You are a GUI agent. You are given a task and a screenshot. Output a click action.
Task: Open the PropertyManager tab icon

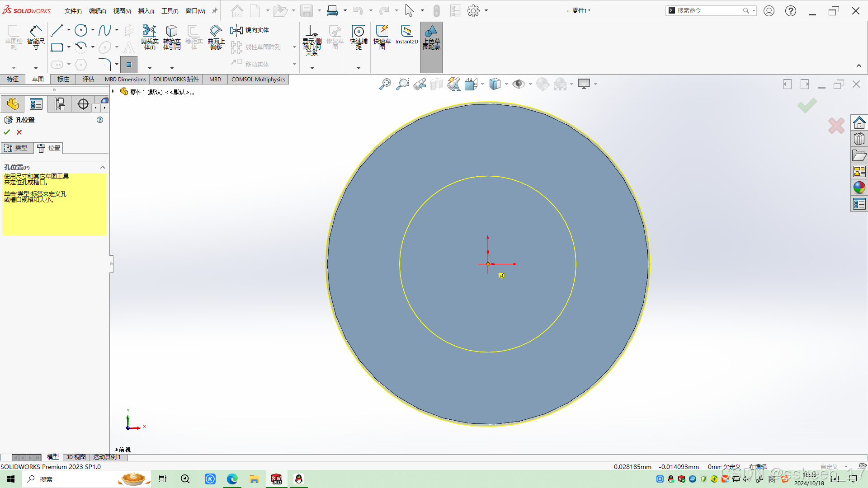[x=36, y=104]
